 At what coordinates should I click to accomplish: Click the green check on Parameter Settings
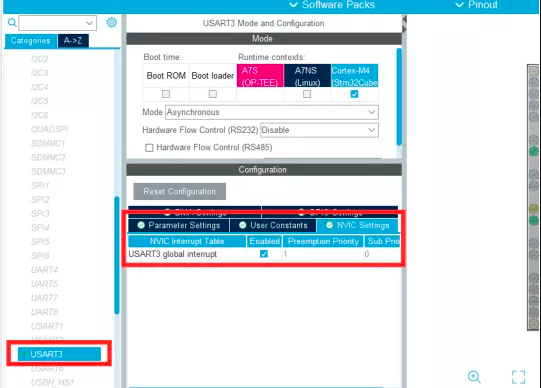tap(141, 225)
